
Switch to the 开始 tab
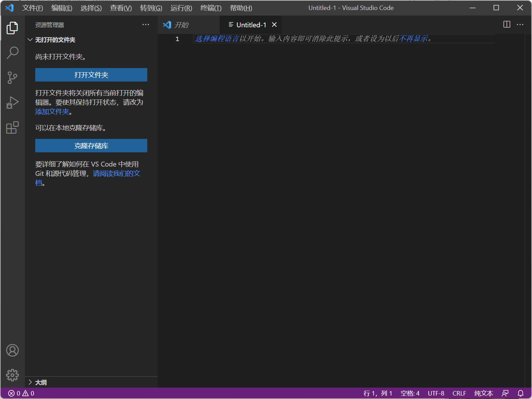coord(188,25)
